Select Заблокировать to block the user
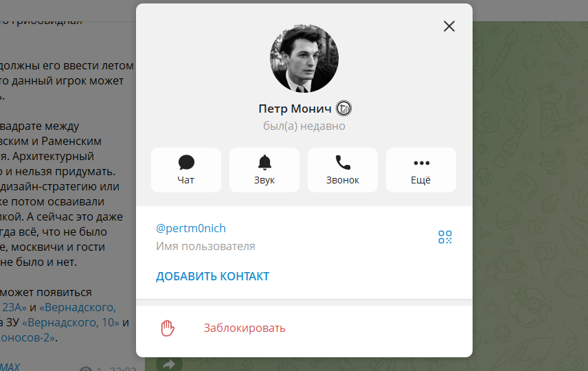The height and width of the screenshot is (371, 588). (245, 328)
